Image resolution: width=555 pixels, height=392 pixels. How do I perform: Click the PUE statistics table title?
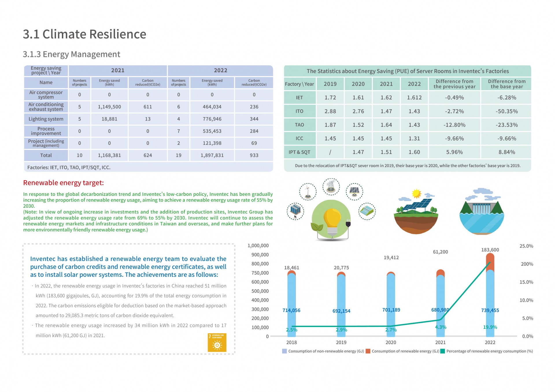pyautogui.click(x=408, y=71)
